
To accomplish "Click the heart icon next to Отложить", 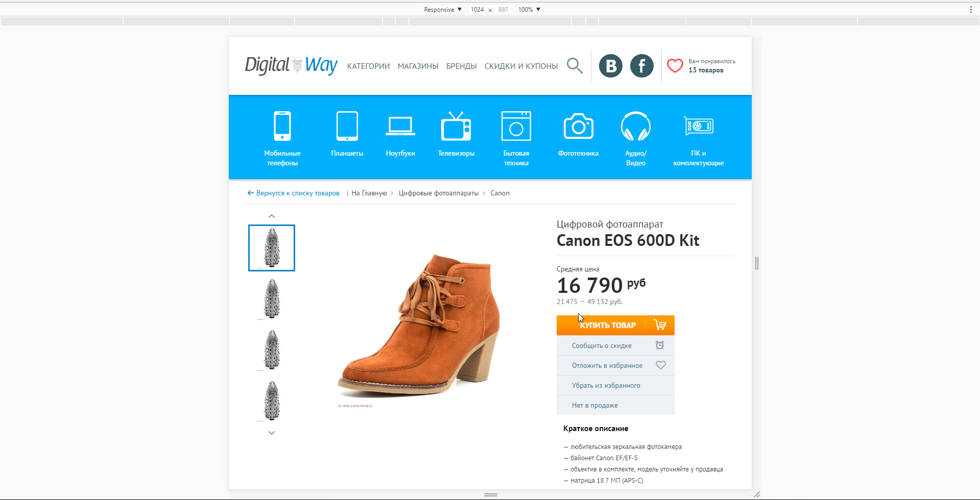I will (661, 365).
